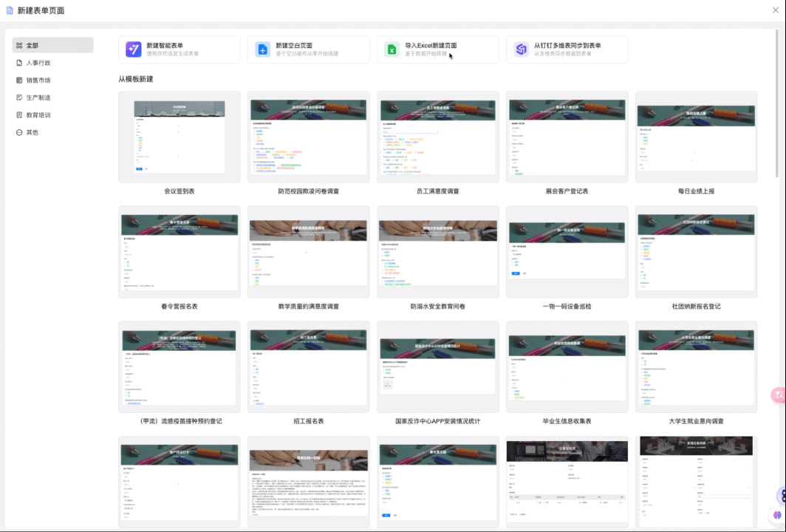Click the green Excel import icon
This screenshot has height=532, width=786.
(x=392, y=50)
